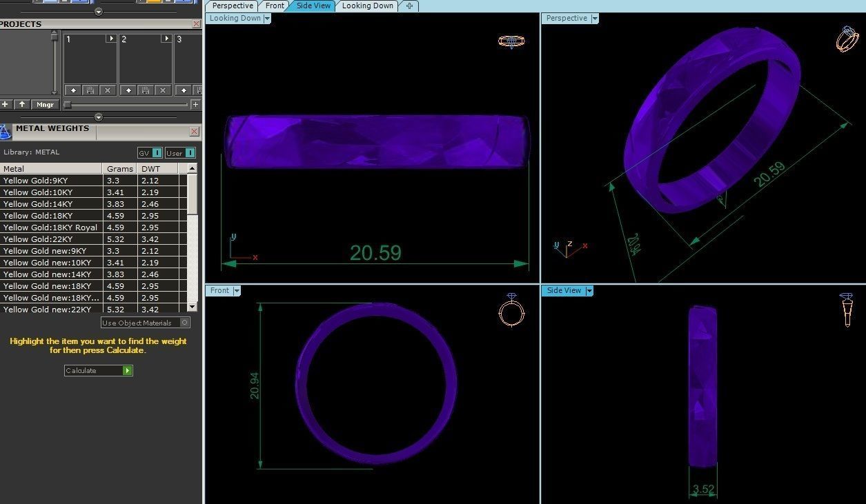Expand project slot 1 play arrow
The image size is (866, 504).
(x=110, y=39)
